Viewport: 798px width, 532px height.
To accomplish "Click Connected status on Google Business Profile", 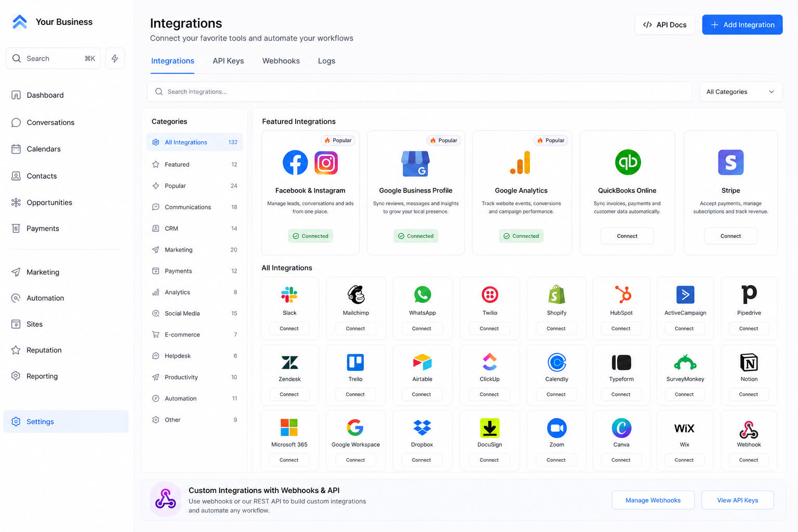I will [x=416, y=236].
